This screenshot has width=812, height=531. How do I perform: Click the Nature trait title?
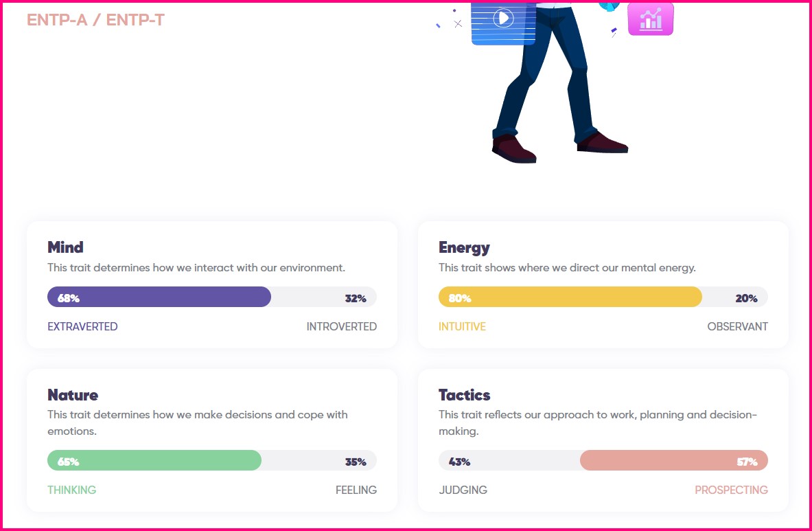73,395
